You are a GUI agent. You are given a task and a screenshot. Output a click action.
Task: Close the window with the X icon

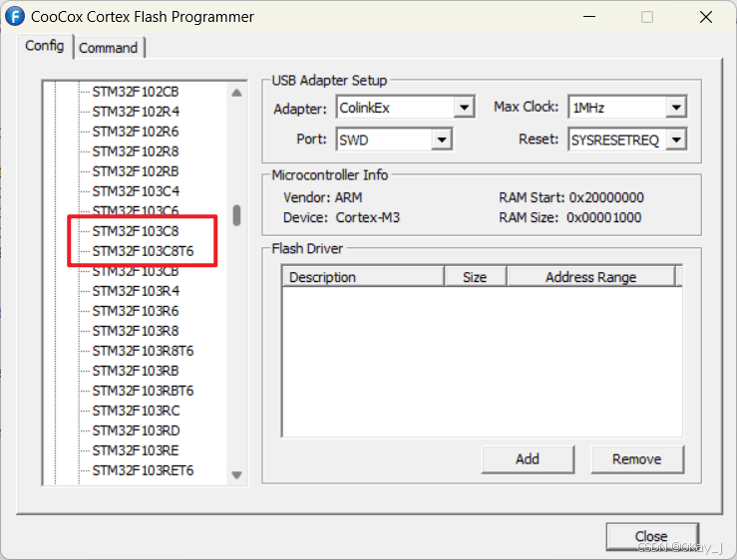705,17
